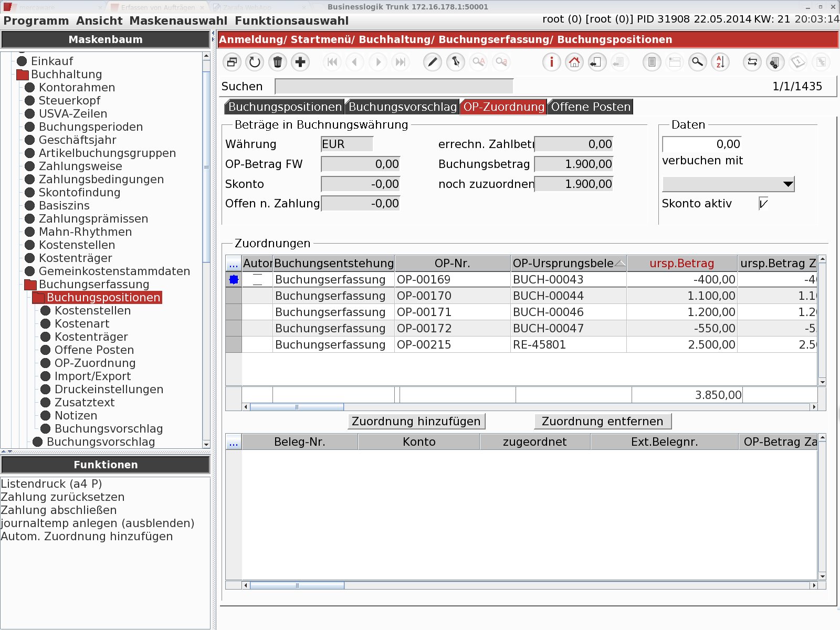Click the swap arrows icon

click(752, 62)
